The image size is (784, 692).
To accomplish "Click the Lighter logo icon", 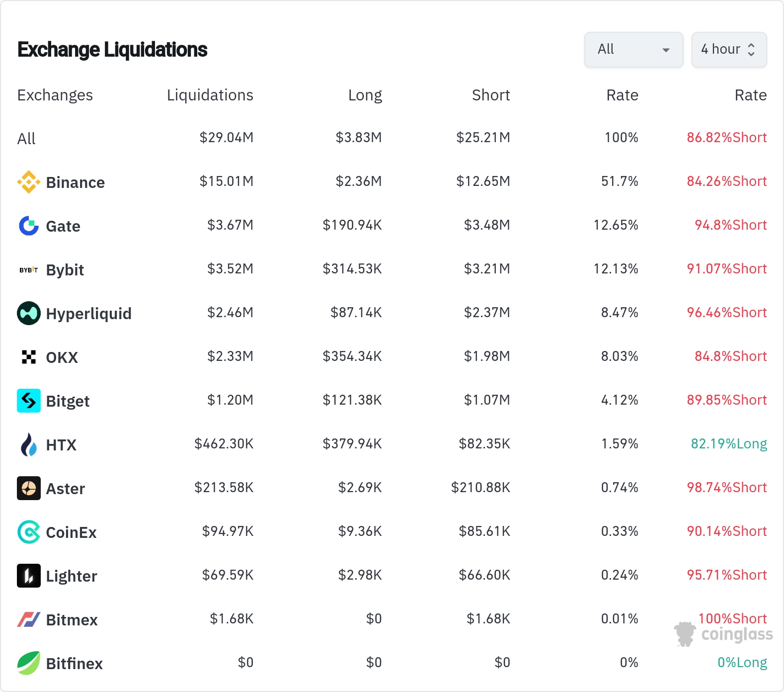I will 29,576.
